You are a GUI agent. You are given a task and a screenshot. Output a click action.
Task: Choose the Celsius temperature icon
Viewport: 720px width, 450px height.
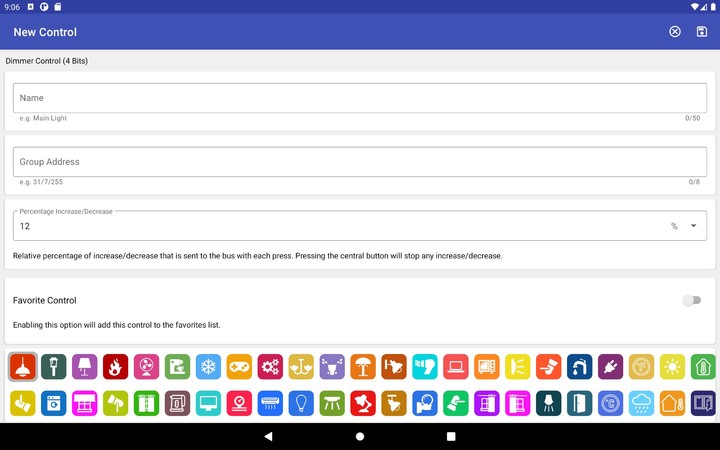pyautogui.click(x=610, y=403)
